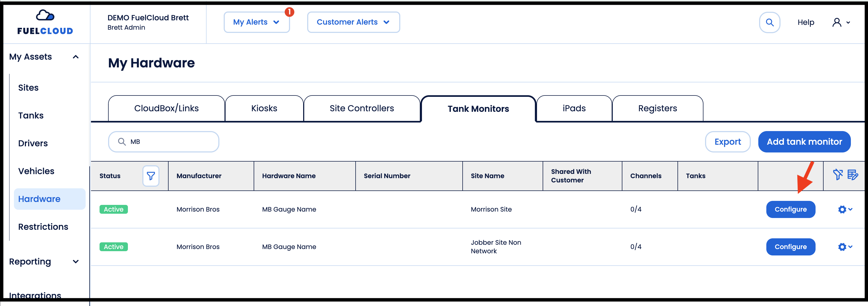The image size is (868, 306).
Task: Select Hardware in sidebar
Action: (50, 199)
